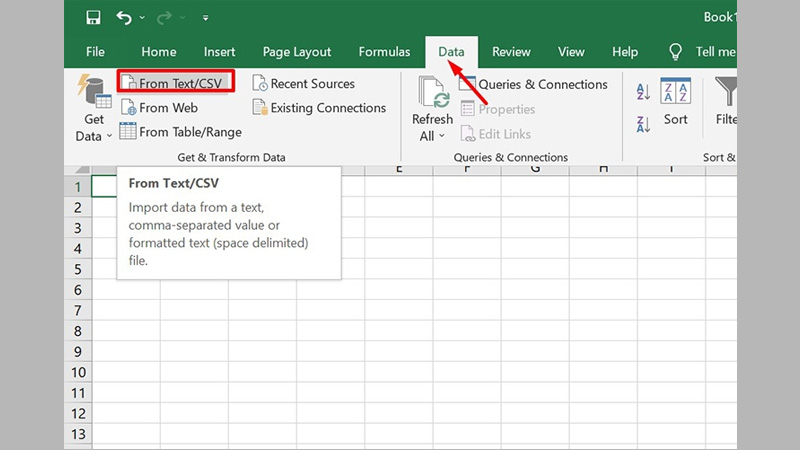Click the Refresh All icon
Viewport: 800px width, 450px height.
434,92
